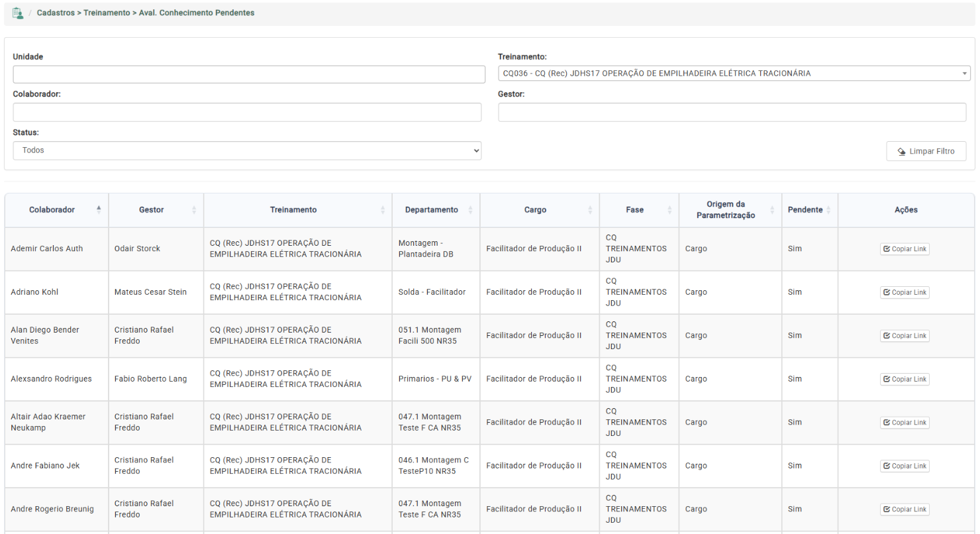Click the Limpar Filtro button
980x534 pixels.
pos(926,151)
